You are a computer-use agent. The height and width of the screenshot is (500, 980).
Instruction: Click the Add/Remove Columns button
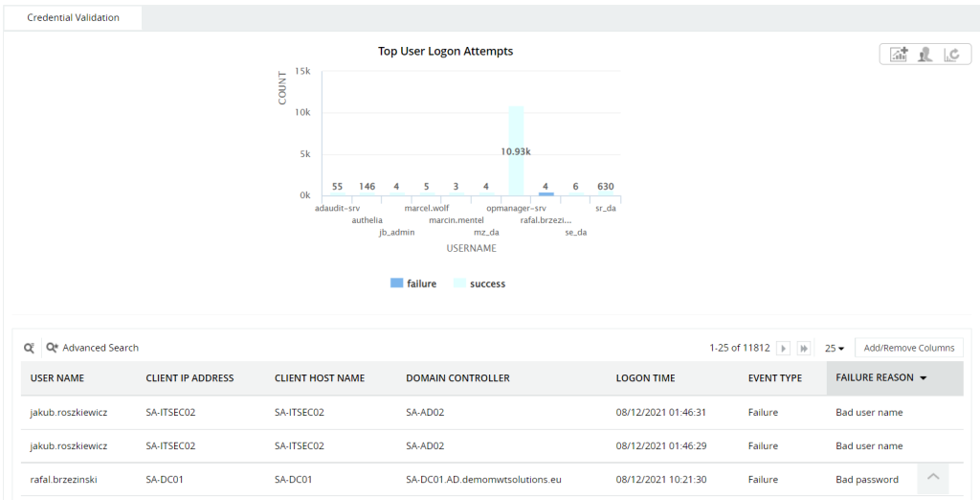(909, 348)
